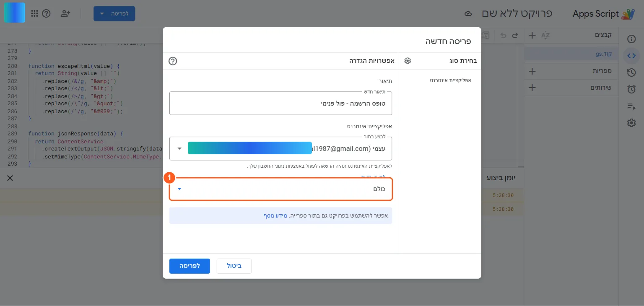
Task: Add a file with plus next to קבצים
Action: click(x=532, y=35)
